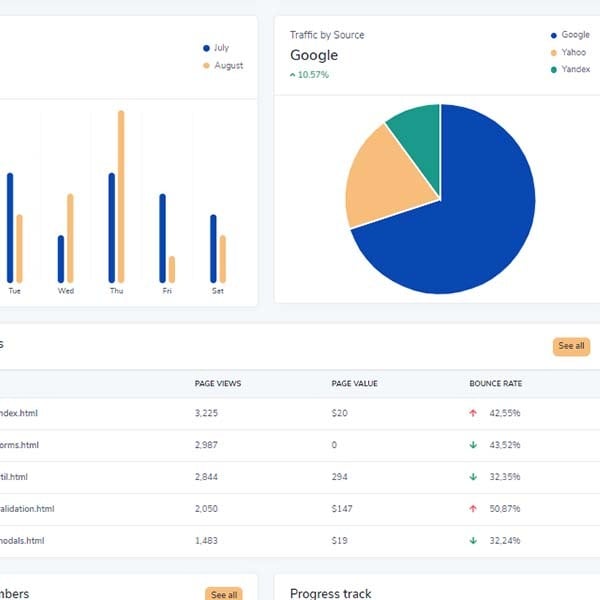Open the forms.html page link
Image resolution: width=600 pixels, height=600 pixels.
tap(19, 445)
